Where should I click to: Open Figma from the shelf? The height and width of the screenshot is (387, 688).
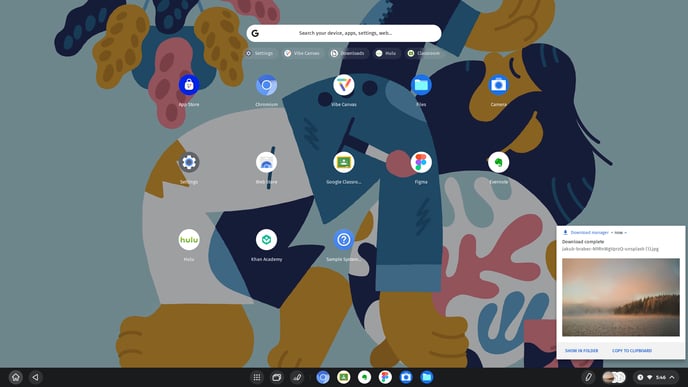click(x=385, y=377)
